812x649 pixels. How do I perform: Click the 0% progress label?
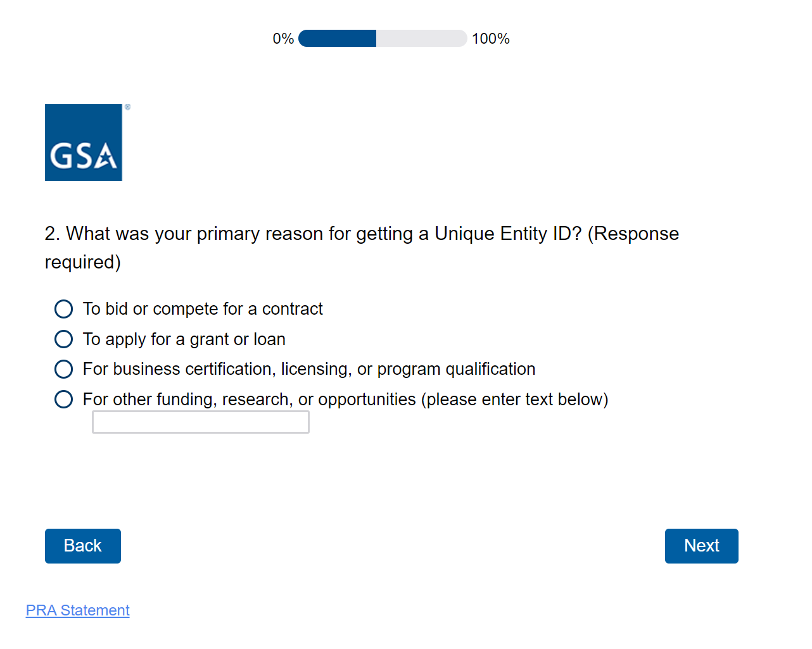tap(283, 39)
